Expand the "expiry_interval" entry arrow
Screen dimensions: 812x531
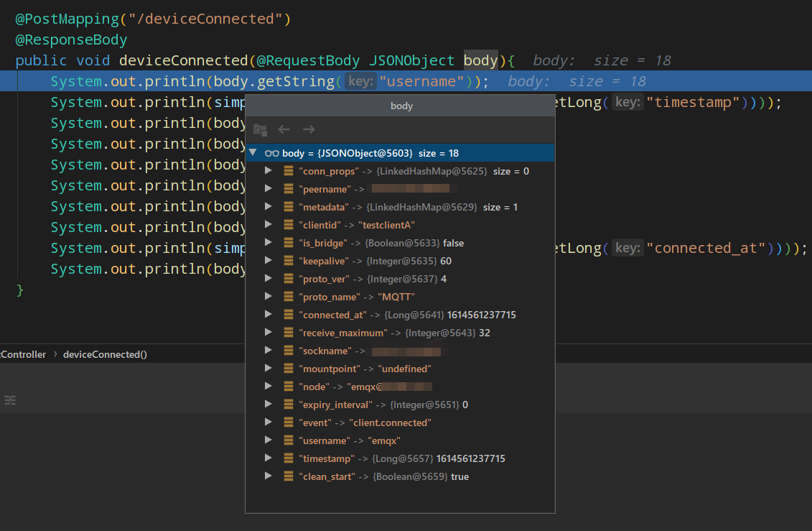click(269, 404)
